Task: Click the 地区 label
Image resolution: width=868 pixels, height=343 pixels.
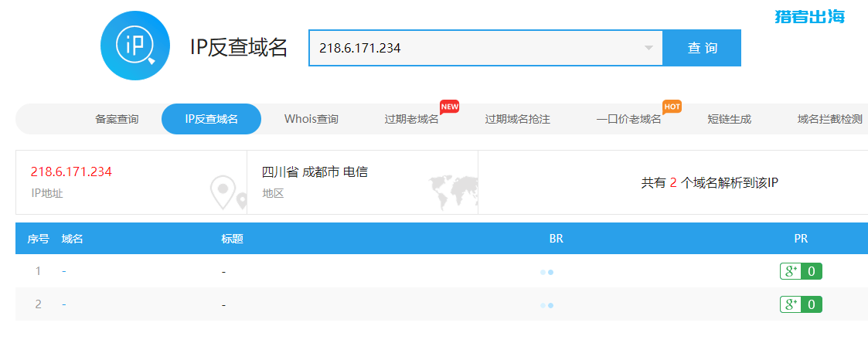Action: tap(273, 194)
